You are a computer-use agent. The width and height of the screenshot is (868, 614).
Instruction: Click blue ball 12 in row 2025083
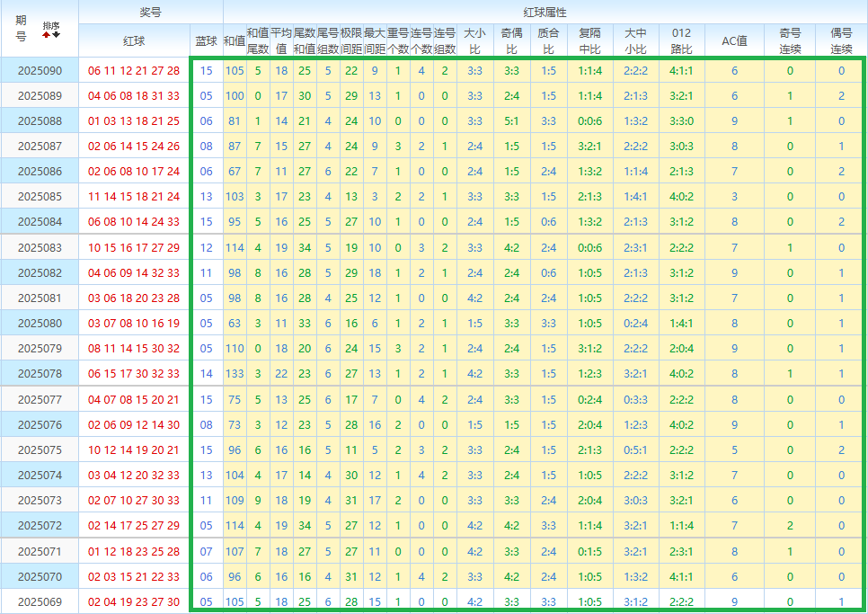coord(206,247)
